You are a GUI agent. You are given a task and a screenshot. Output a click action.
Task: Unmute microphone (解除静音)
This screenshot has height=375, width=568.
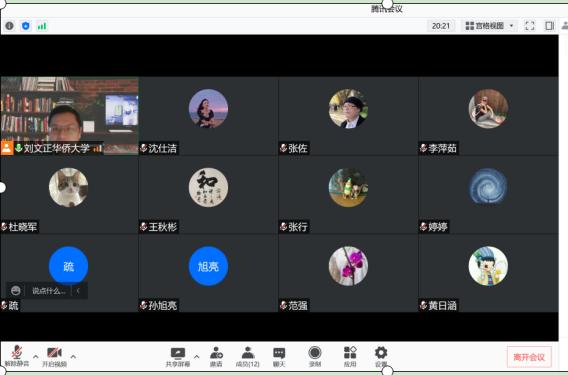tap(17, 357)
